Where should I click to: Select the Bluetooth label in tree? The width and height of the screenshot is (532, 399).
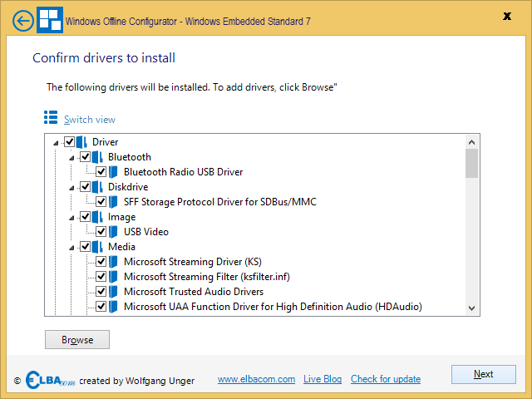[130, 157]
